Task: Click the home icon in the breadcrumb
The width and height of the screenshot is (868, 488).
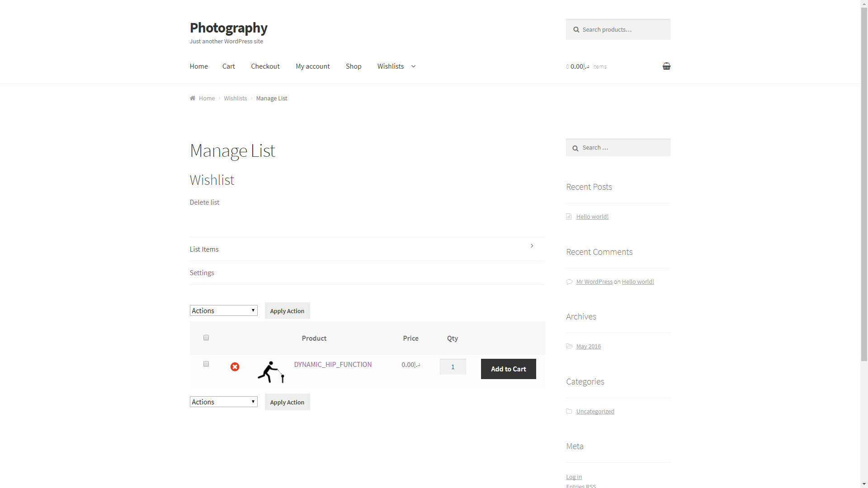Action: coord(193,98)
